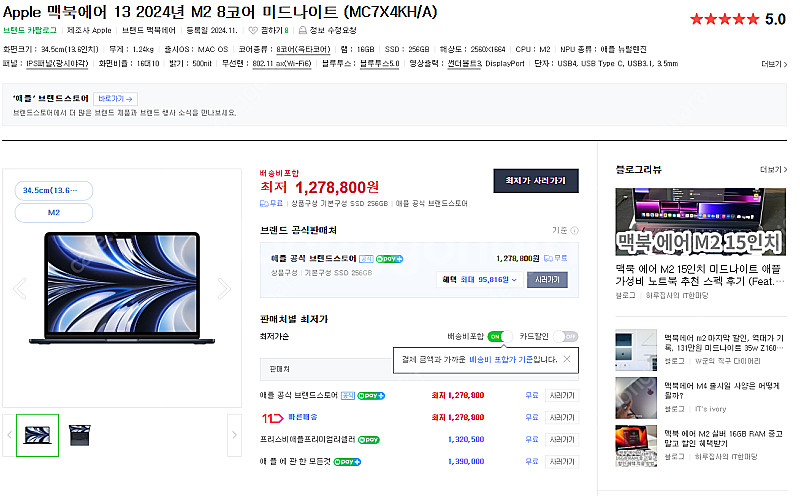
Task: Click 사러가기 for the 11번가 row
Action: tap(562, 418)
